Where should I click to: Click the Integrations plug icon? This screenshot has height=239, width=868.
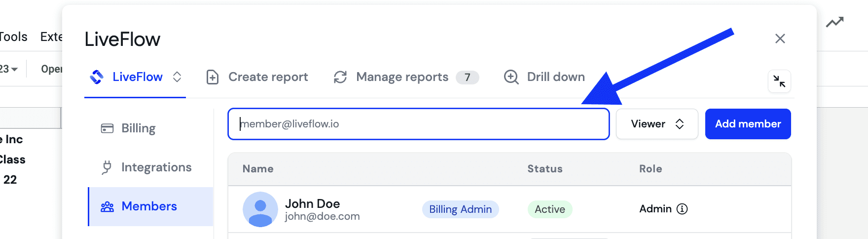107,168
